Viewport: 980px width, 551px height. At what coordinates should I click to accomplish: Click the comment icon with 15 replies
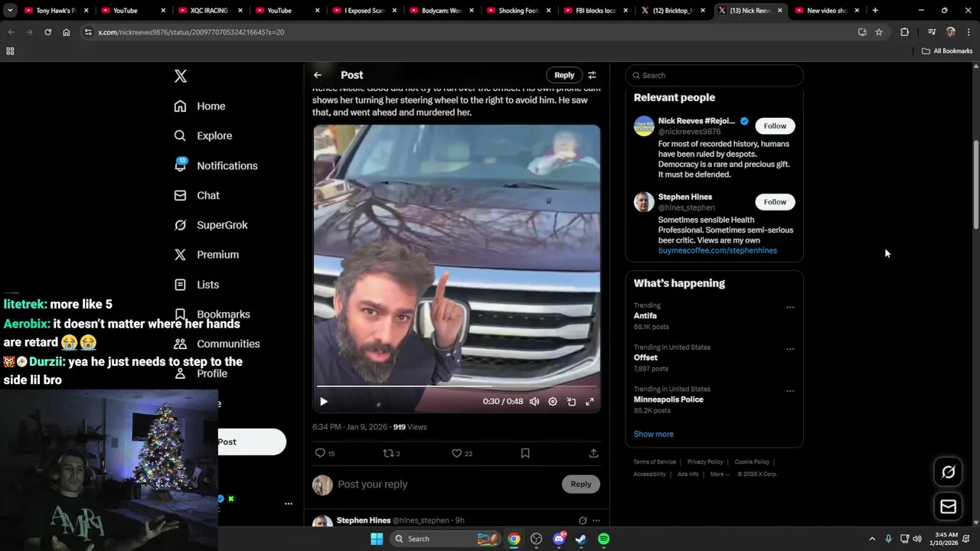(x=325, y=453)
